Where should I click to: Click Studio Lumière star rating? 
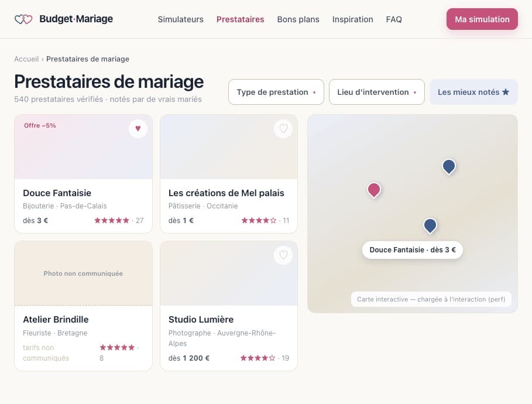point(258,358)
